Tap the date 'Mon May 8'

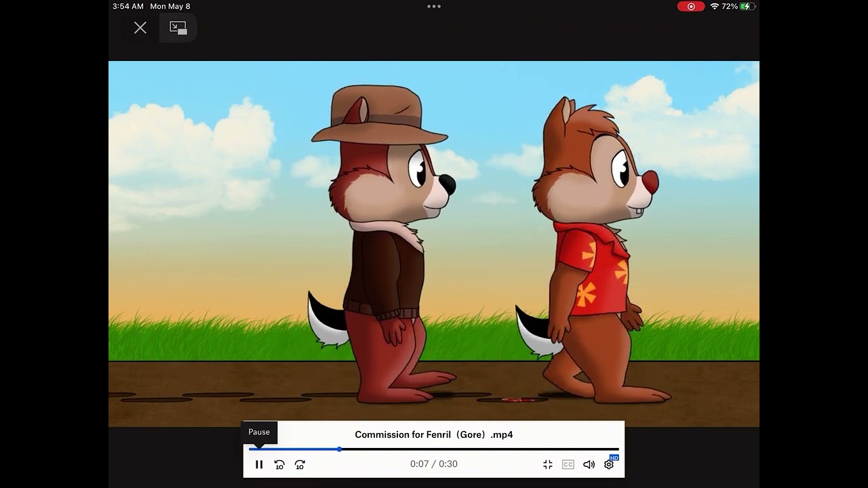tap(170, 6)
